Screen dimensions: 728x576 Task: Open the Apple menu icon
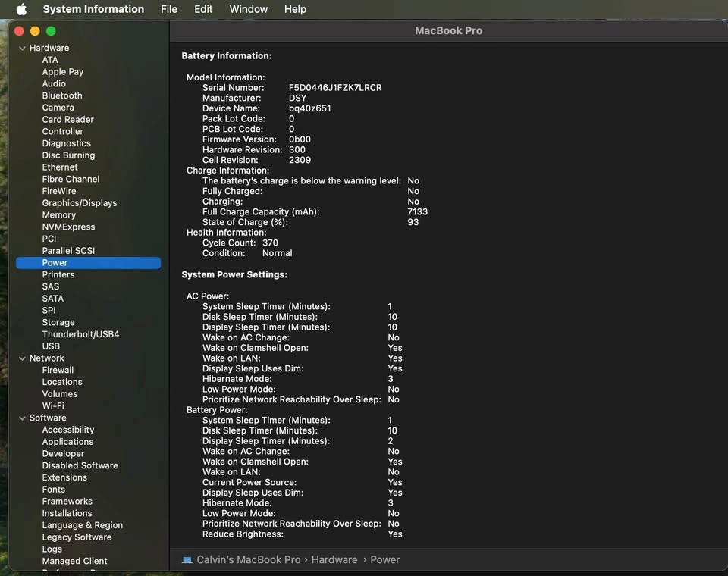[21, 9]
